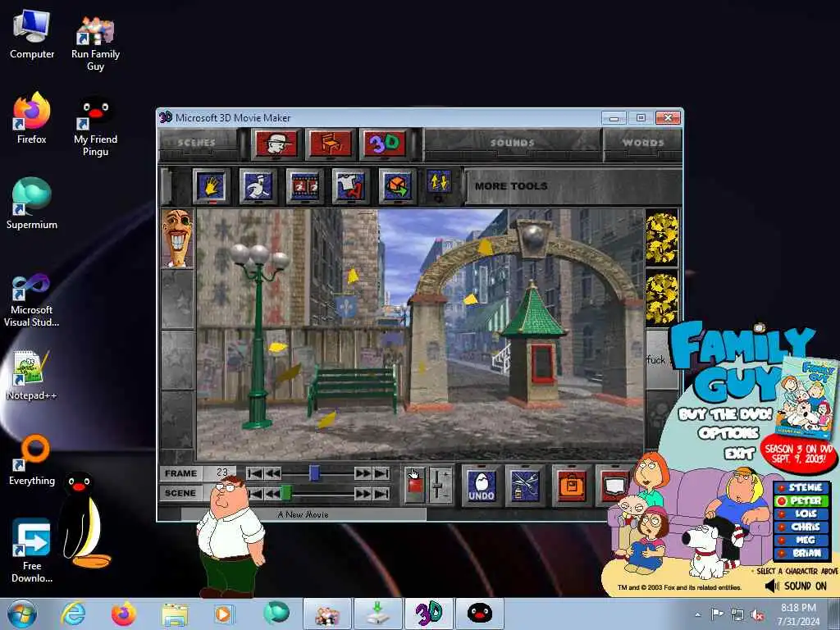The width and height of the screenshot is (840, 630).
Task: Open OPTIONS in the Family Guy widget
Action: [x=728, y=433]
